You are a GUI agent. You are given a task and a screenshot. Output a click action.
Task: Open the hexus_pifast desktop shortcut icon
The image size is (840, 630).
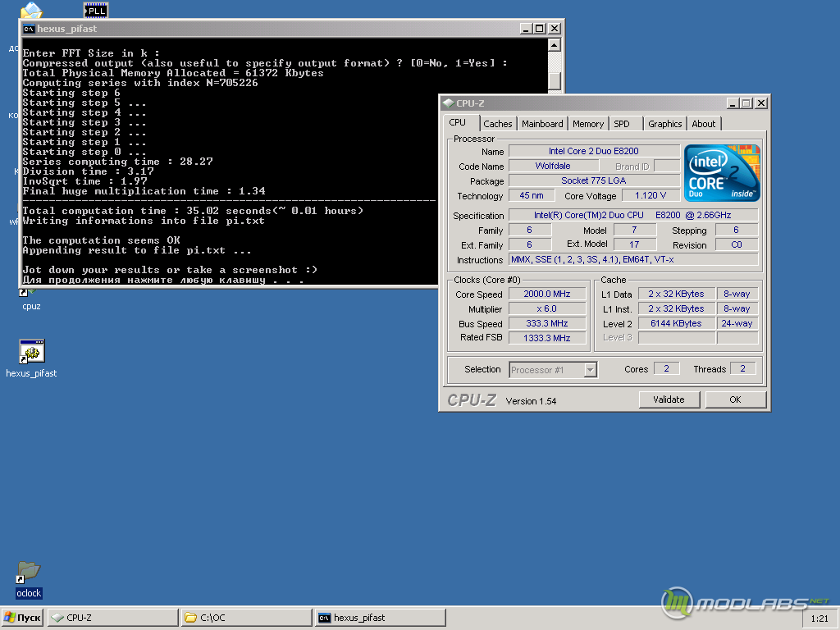pos(32,351)
